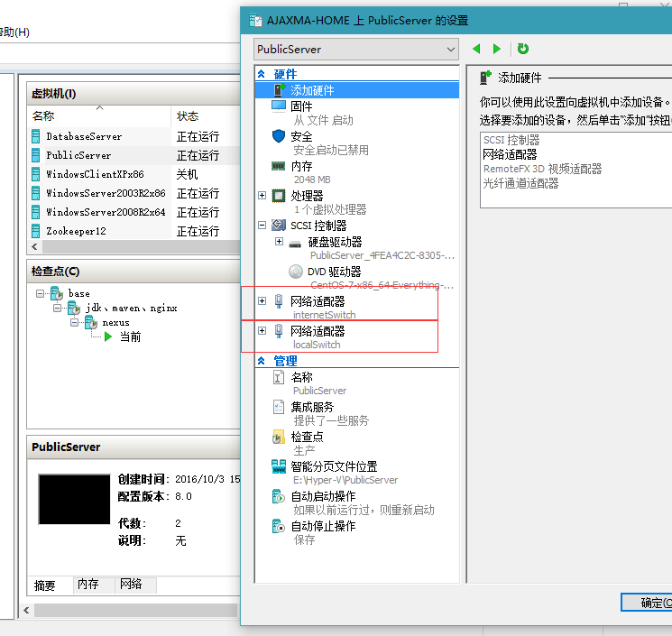Collapse the nexus checkpoint node
This screenshot has height=636, width=672.
pyautogui.click(x=74, y=322)
